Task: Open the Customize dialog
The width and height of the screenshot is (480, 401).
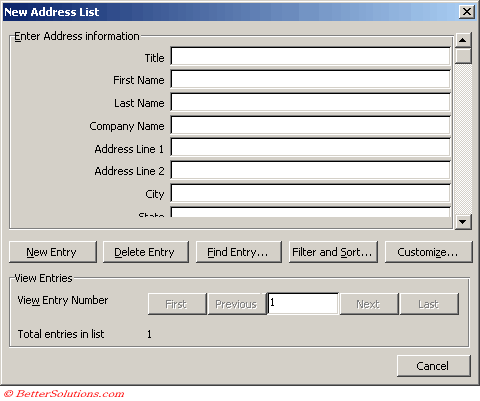Action: click(x=429, y=252)
